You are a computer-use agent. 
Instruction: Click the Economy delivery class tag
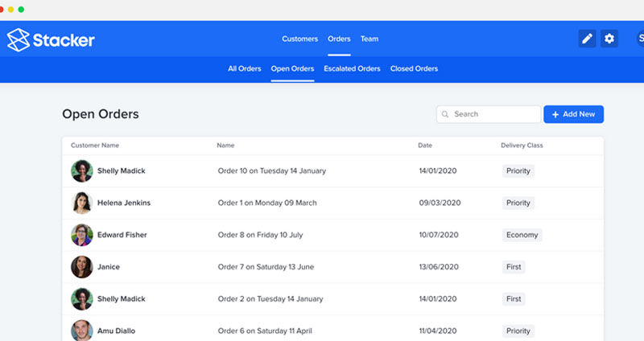pyautogui.click(x=522, y=235)
